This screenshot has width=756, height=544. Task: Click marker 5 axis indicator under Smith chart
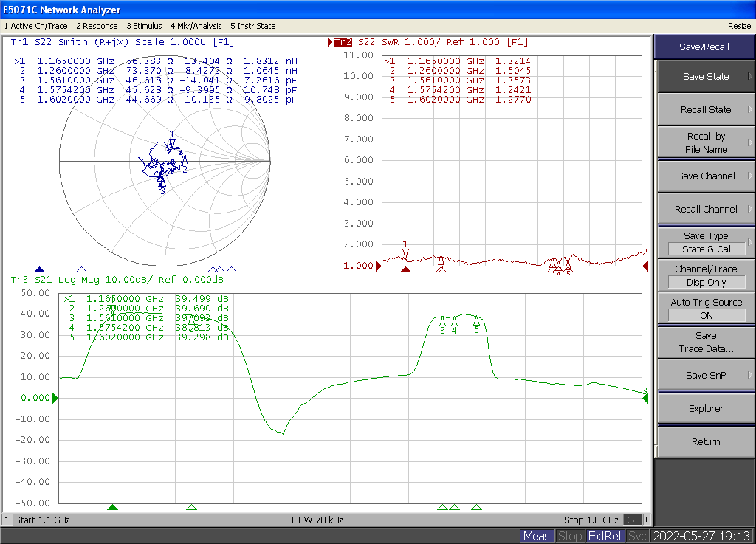pos(231,269)
